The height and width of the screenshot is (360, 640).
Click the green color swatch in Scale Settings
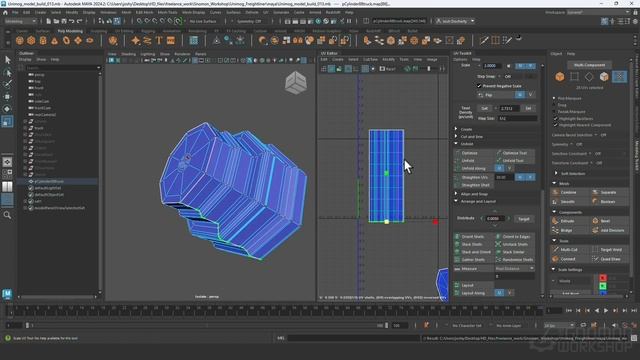click(603, 286)
